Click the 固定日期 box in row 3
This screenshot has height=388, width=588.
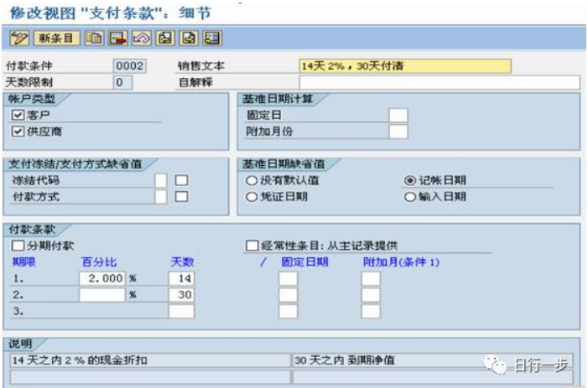tap(288, 311)
